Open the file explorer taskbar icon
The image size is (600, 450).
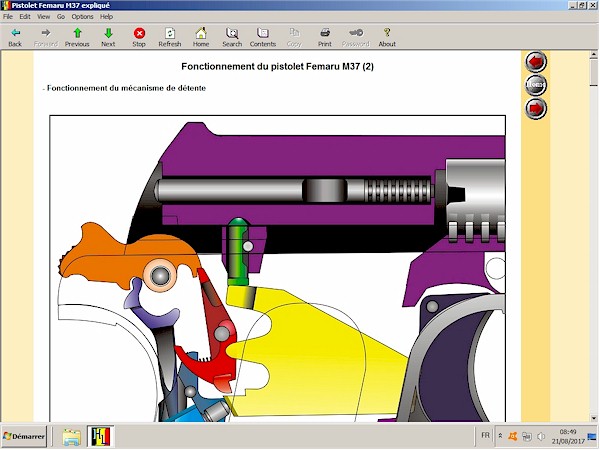tap(72, 437)
